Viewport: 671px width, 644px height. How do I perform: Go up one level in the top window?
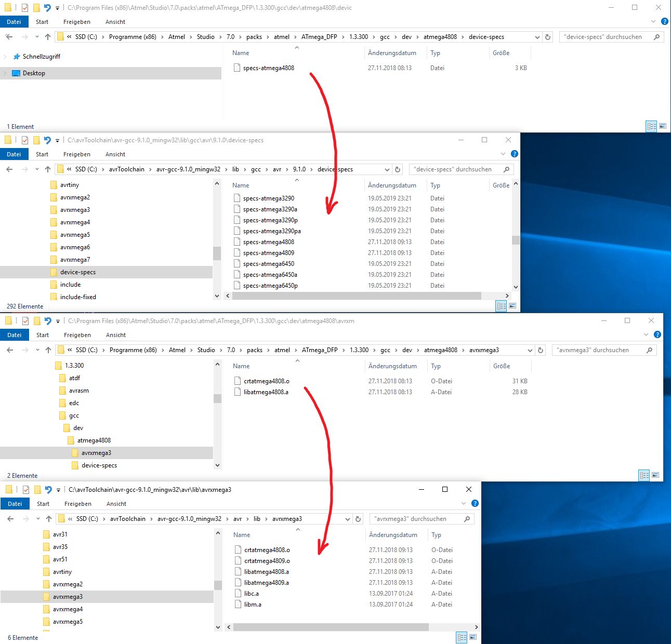click(x=48, y=37)
